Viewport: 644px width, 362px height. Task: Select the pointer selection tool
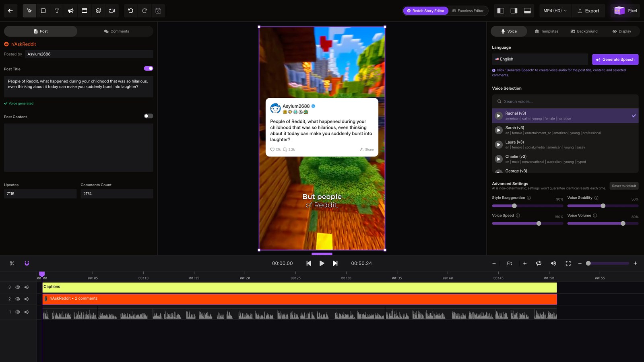click(x=29, y=11)
